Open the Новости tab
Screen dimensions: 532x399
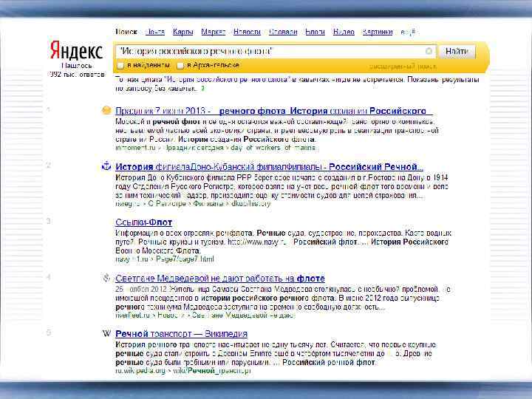(247, 32)
